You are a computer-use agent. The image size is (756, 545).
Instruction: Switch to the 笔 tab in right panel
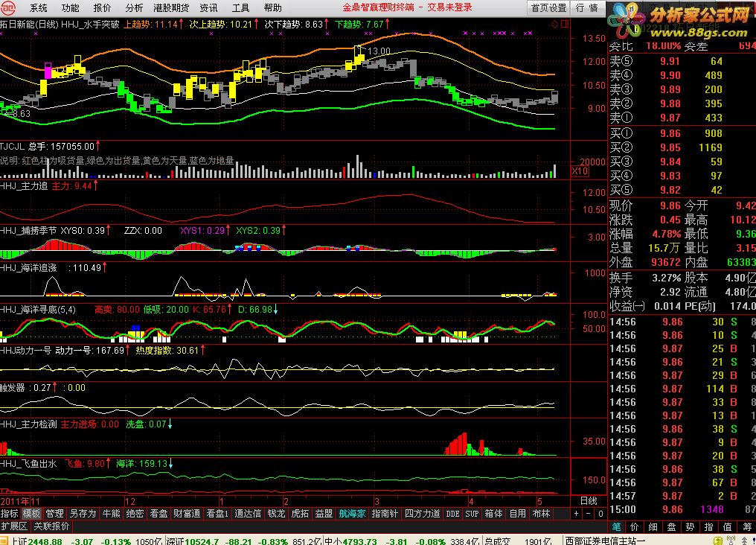[x=616, y=526]
